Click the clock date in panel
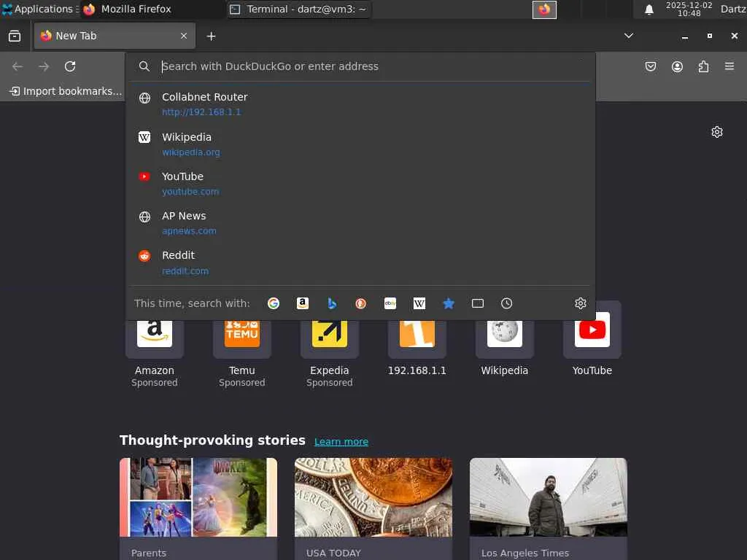 pos(689,9)
